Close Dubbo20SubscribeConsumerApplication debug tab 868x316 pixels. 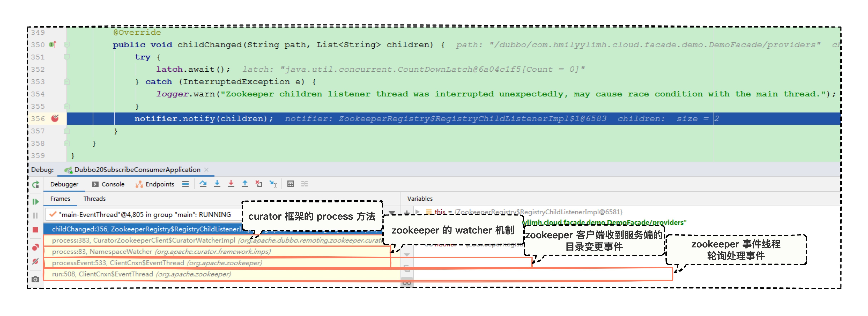pyautogui.click(x=207, y=170)
